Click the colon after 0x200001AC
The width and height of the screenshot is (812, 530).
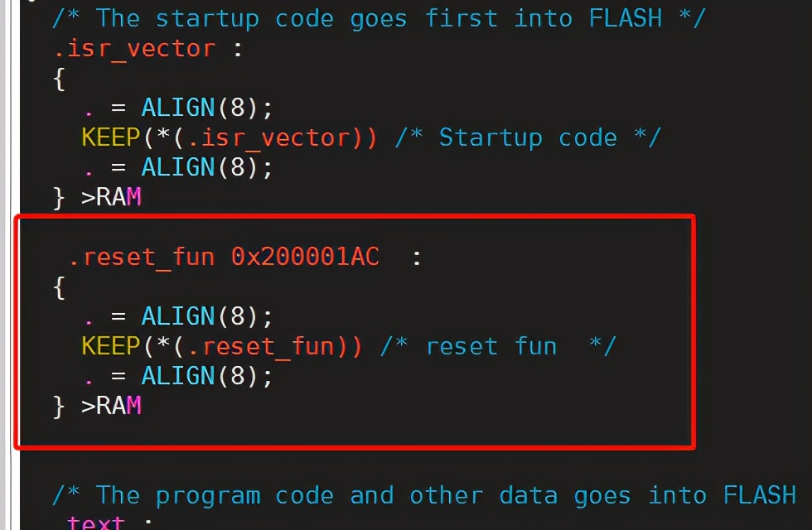(x=417, y=258)
